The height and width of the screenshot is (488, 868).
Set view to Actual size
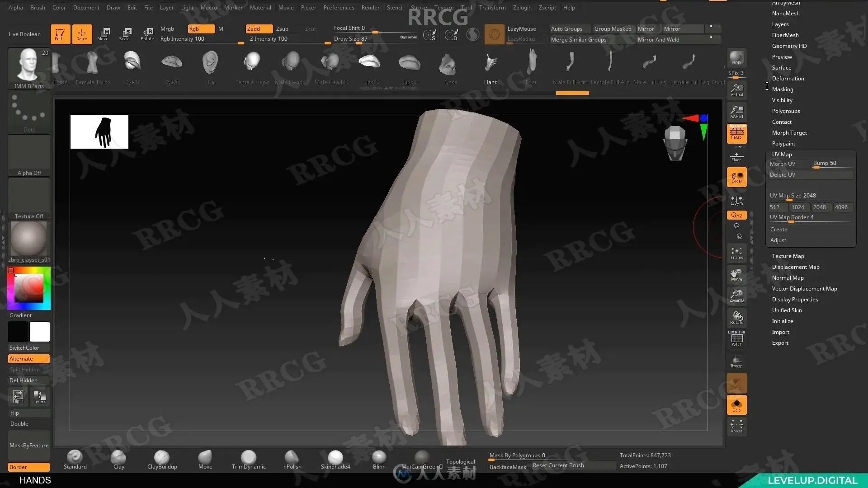point(736,90)
